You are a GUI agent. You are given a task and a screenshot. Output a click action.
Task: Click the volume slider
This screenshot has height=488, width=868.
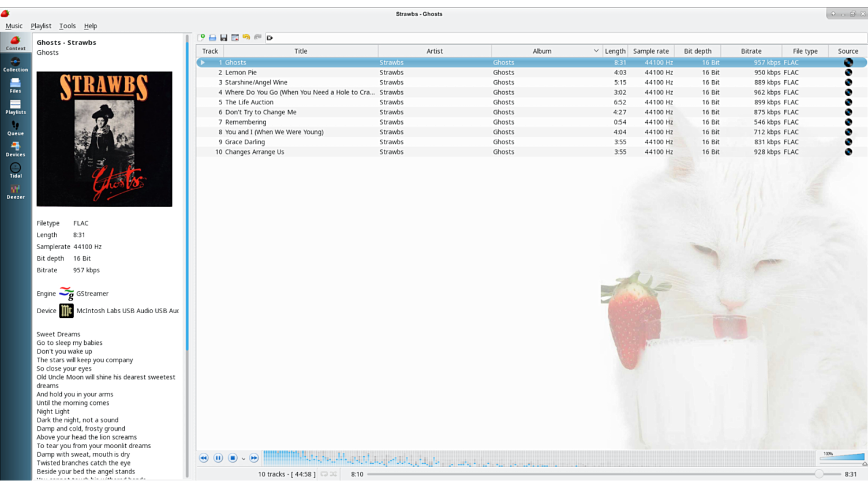[843, 457]
